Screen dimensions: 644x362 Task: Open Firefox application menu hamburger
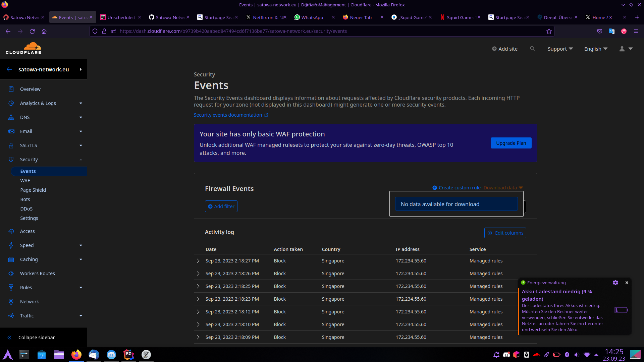(636, 31)
